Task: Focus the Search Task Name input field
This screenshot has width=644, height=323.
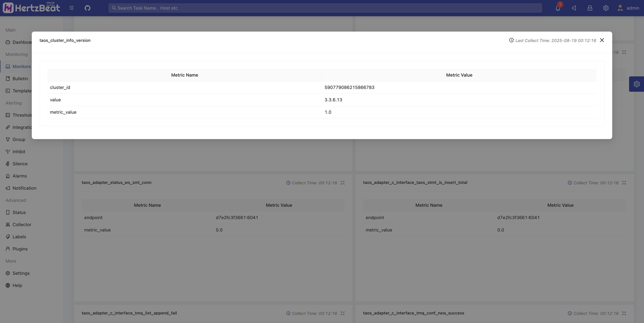Action: tap(325, 8)
